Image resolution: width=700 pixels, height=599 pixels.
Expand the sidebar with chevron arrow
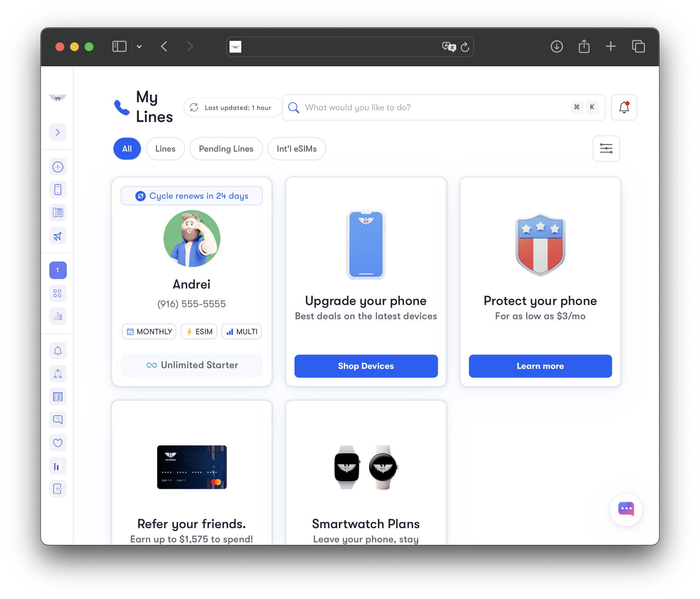[58, 132]
